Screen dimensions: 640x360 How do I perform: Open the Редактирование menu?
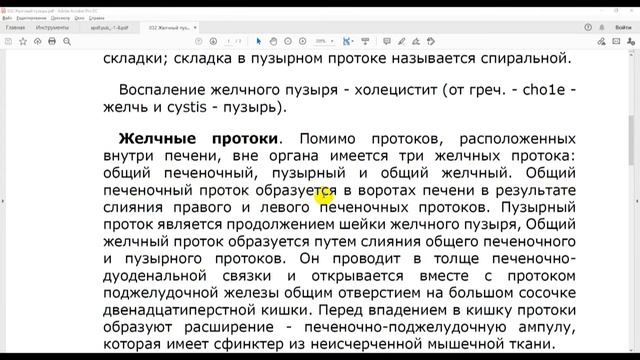pos(31,18)
